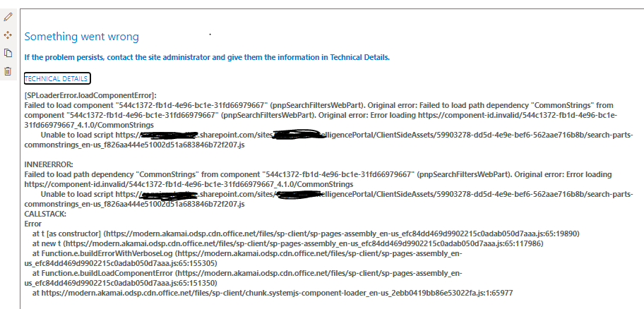Open the Edit web part pencil icon
Screen dimensions: 644x309
point(8,17)
